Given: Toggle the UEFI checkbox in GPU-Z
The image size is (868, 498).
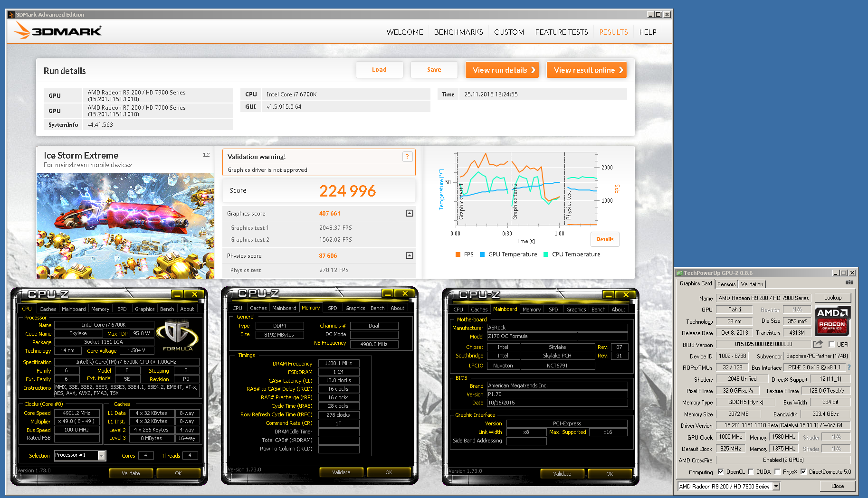Looking at the screenshot, I should 831,345.
